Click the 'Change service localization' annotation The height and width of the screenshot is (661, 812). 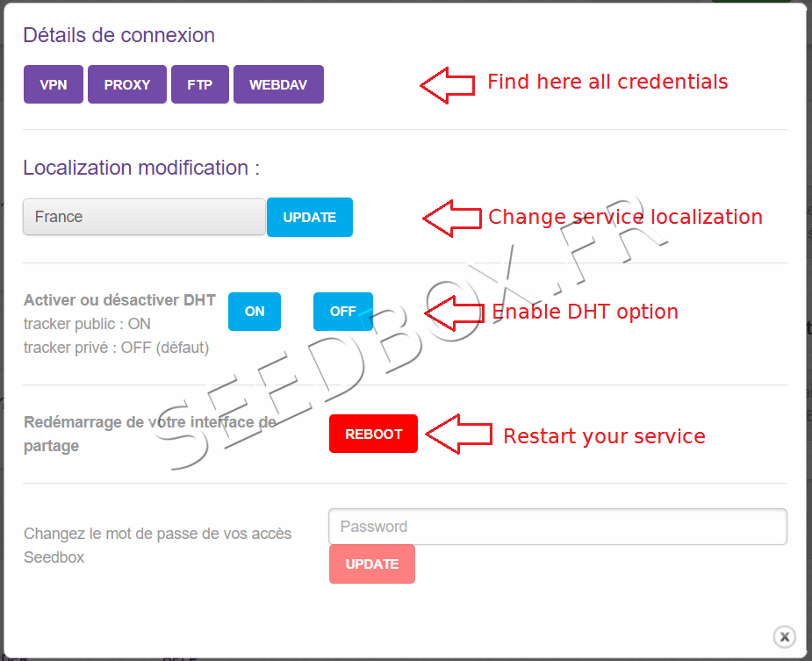pos(625,217)
